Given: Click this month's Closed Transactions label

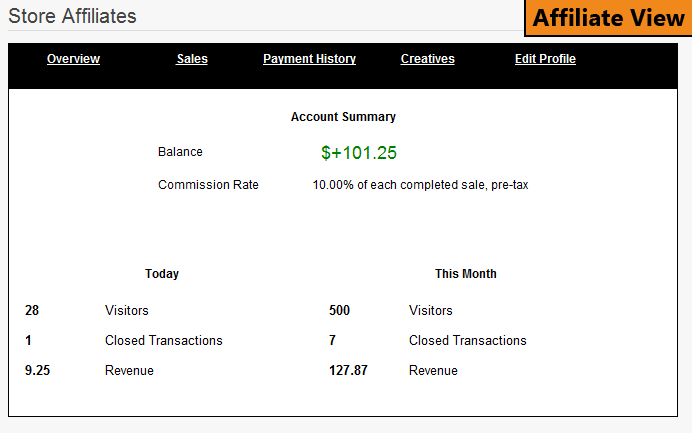Looking at the screenshot, I should point(467,341).
